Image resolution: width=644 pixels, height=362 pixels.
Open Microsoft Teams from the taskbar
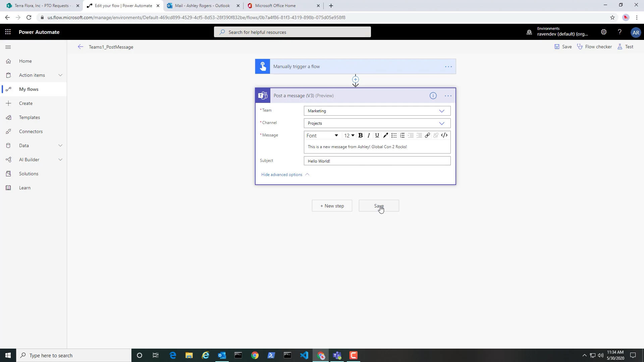coord(337,355)
